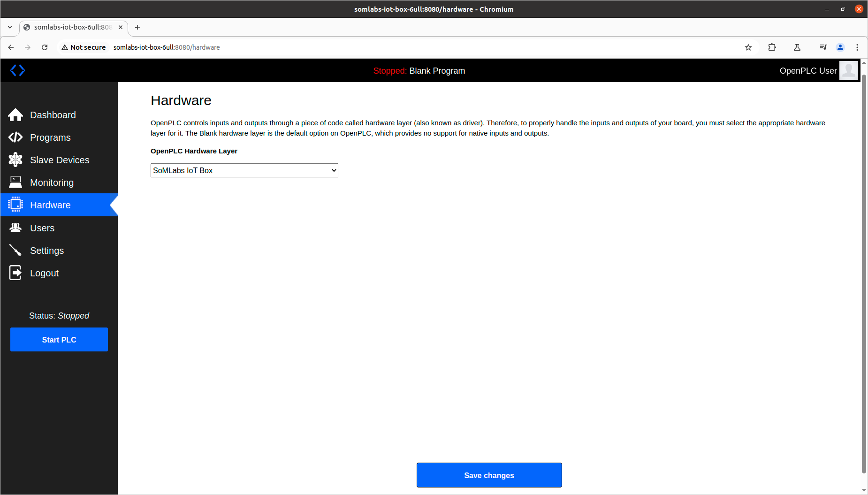868x495 pixels.
Task: Bookmark this page with the star icon
Action: [748, 47]
